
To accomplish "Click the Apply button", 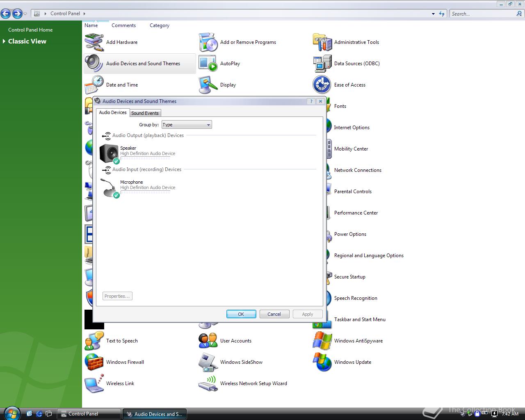I will click(308, 314).
